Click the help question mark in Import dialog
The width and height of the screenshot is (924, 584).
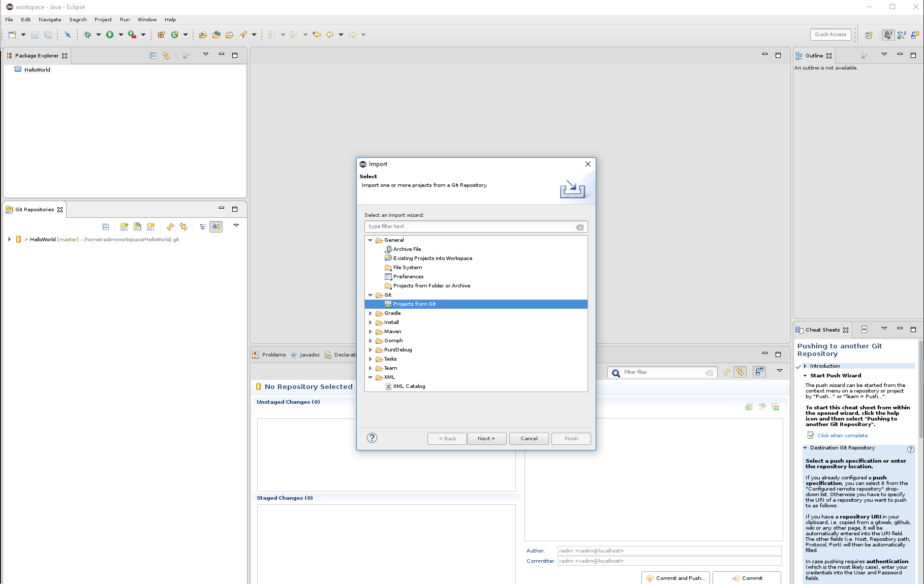(372, 438)
